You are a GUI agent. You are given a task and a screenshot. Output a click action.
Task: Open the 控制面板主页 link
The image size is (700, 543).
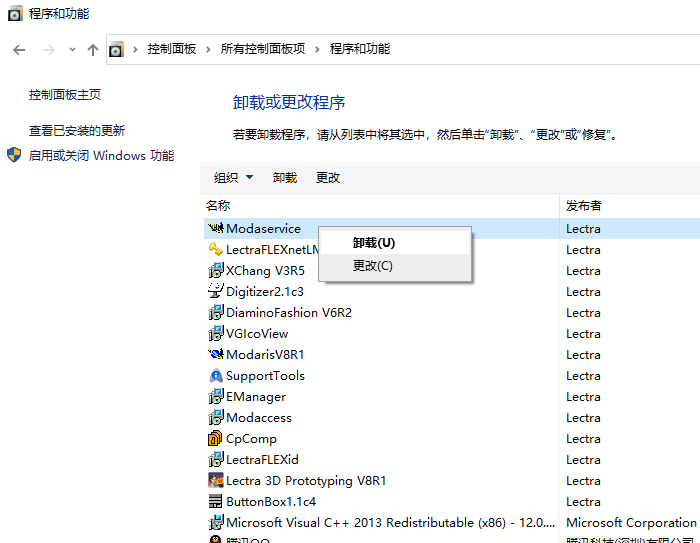tap(65, 94)
